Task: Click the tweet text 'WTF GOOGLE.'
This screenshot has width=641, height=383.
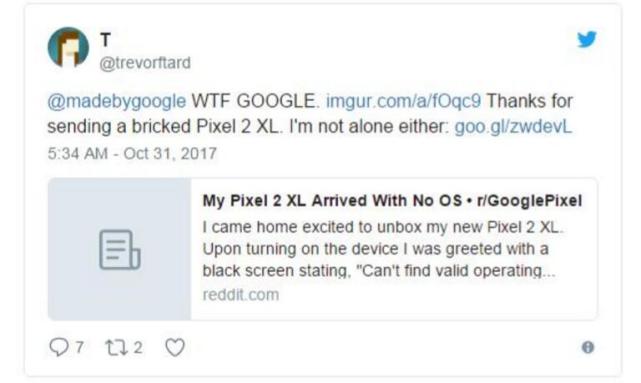Action: 255,101
